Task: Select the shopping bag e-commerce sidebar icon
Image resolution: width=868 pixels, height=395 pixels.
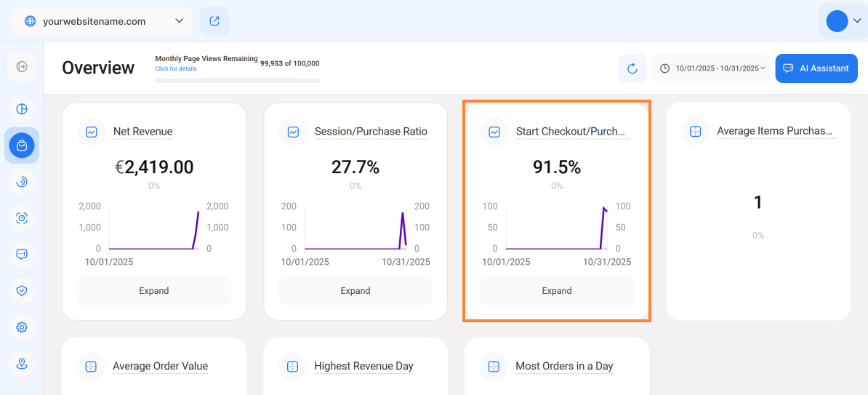Action: (22, 145)
